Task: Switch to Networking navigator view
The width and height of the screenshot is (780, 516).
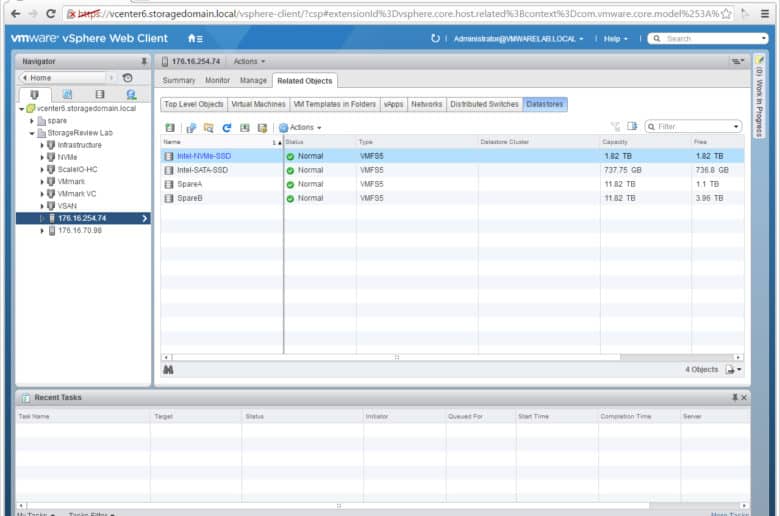Action: tap(131, 94)
